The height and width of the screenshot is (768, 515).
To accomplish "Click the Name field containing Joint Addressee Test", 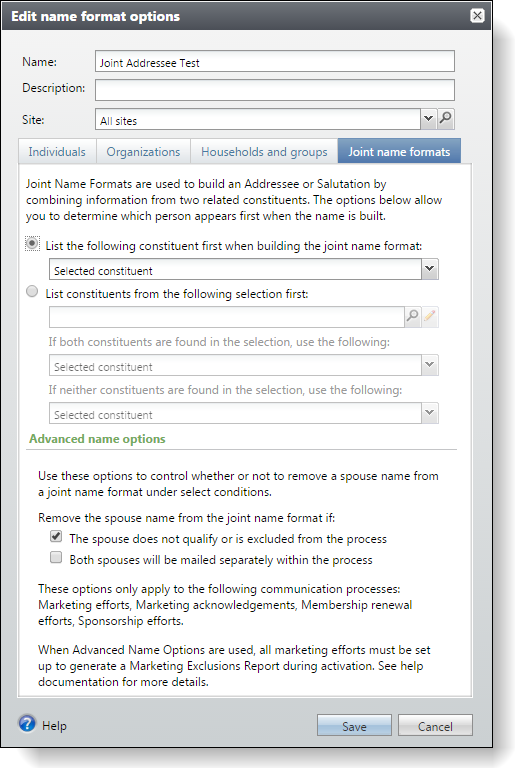I will (x=275, y=62).
